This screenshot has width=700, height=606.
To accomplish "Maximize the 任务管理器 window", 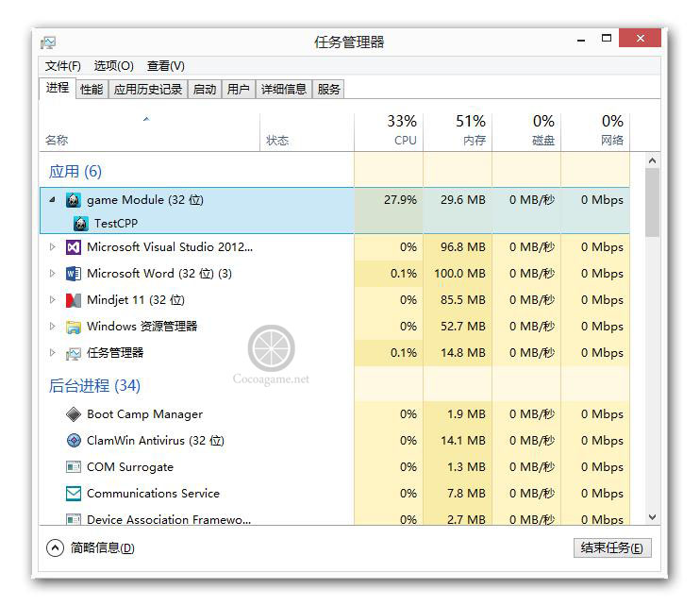I will (x=607, y=39).
